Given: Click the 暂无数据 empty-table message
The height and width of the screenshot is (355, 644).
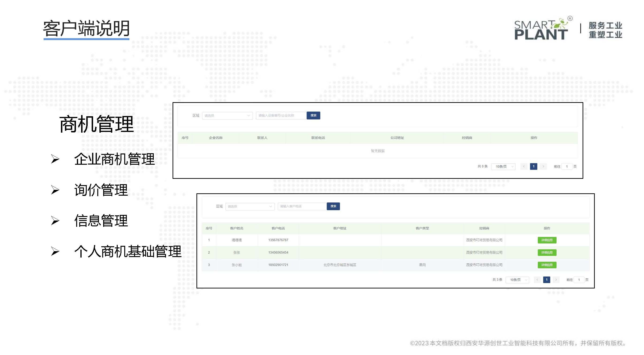Looking at the screenshot, I should coord(377,151).
